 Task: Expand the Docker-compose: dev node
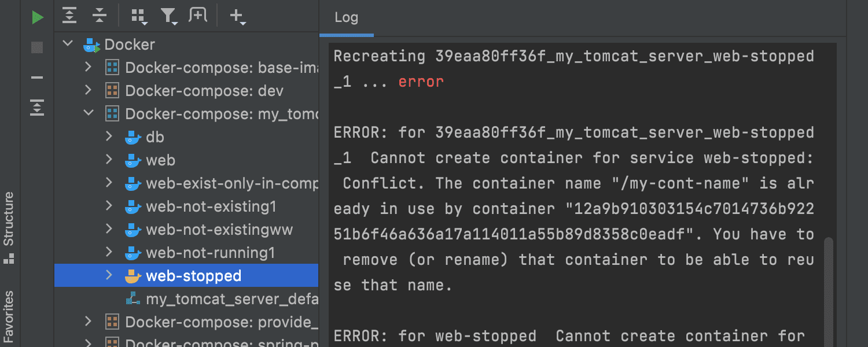point(88,91)
